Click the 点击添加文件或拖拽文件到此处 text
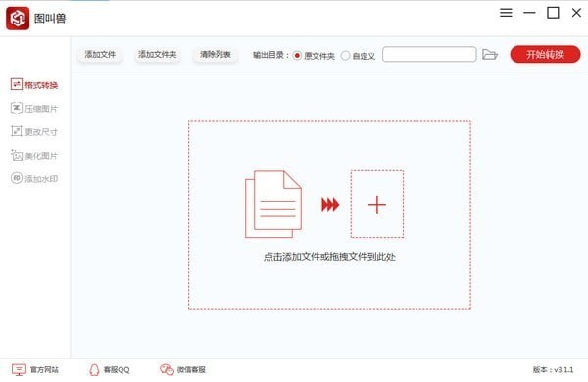The height and width of the screenshot is (382, 588). click(329, 257)
